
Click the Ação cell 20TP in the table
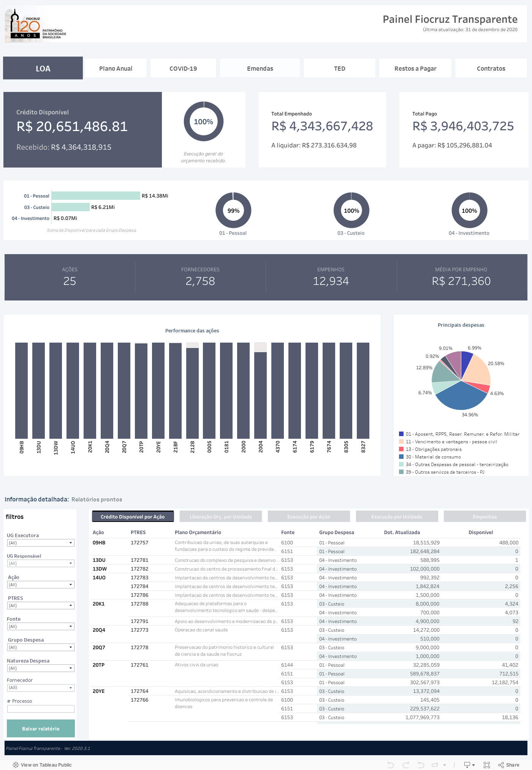[x=99, y=665]
